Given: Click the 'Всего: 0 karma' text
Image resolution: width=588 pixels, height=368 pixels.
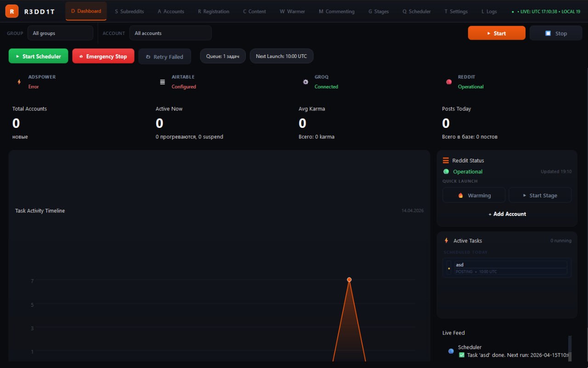Looking at the screenshot, I should point(317,137).
